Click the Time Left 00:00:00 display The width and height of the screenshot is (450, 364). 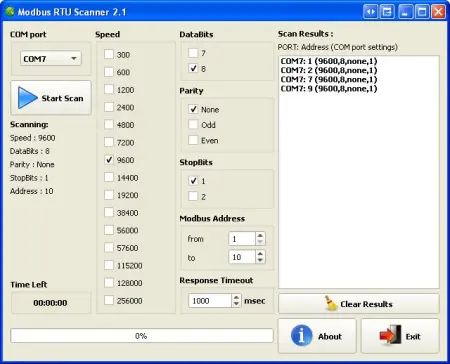coord(51,303)
